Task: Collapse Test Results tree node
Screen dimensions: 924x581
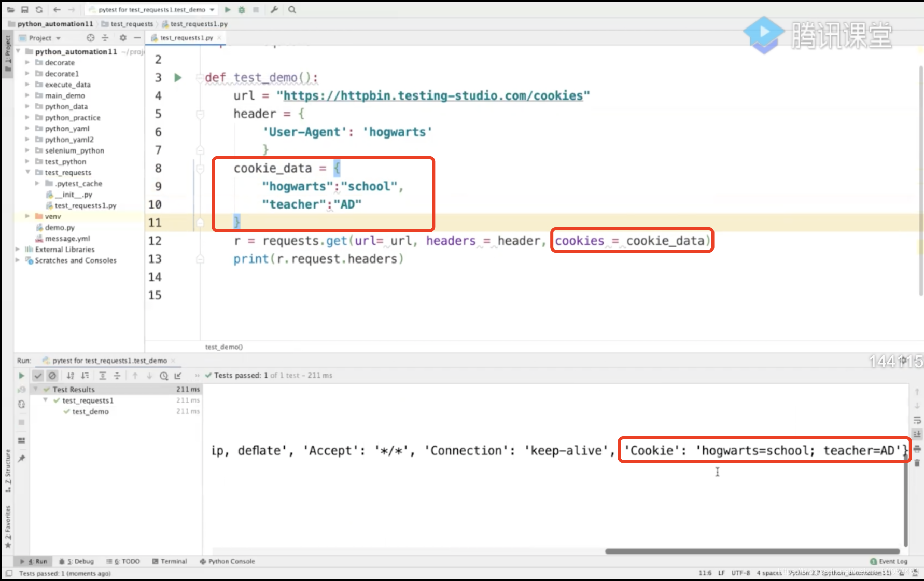Action: (x=36, y=389)
